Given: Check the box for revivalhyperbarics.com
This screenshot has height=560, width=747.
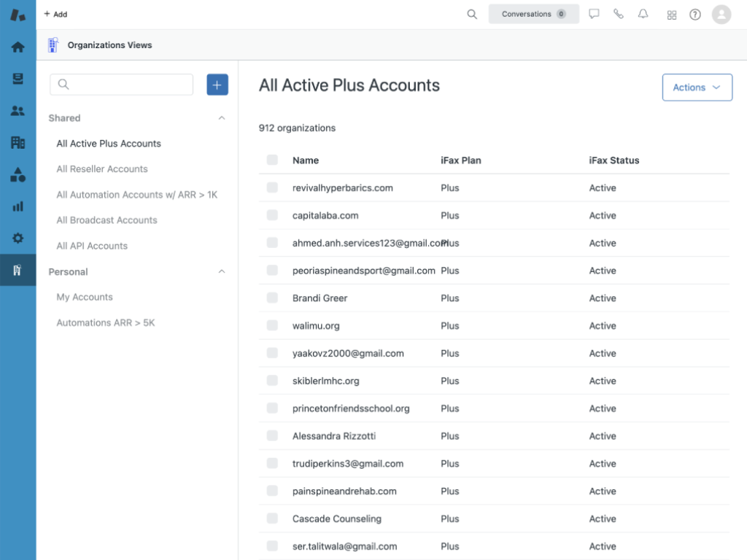Looking at the screenshot, I should 272,188.
